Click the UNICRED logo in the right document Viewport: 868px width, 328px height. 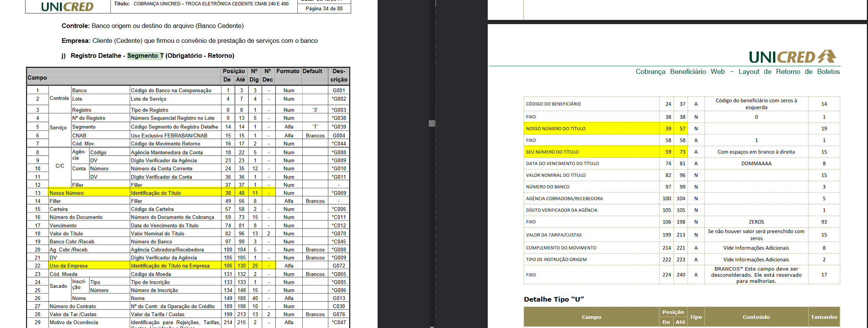tap(792, 57)
